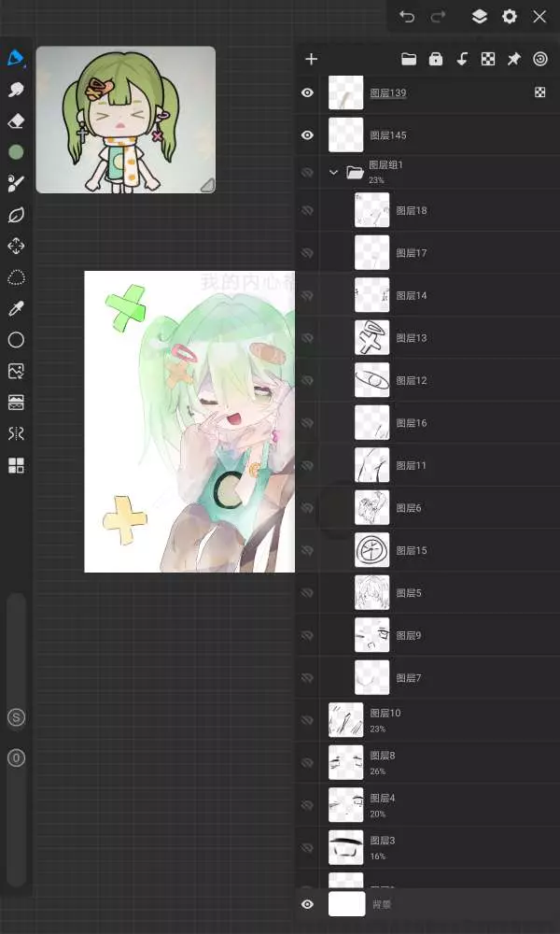Click the pin icon in layer toolbar

point(513,59)
